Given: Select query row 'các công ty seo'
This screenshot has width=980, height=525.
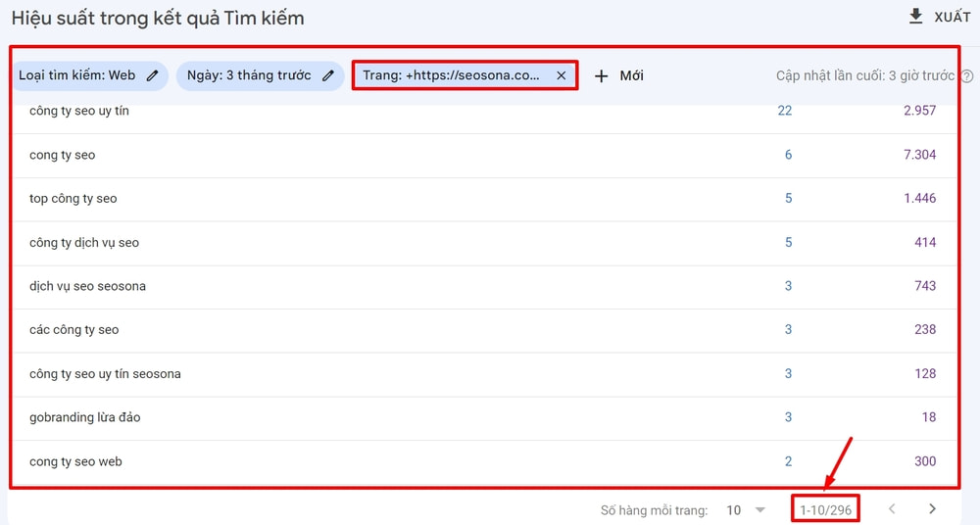Looking at the screenshot, I should (x=485, y=330).
